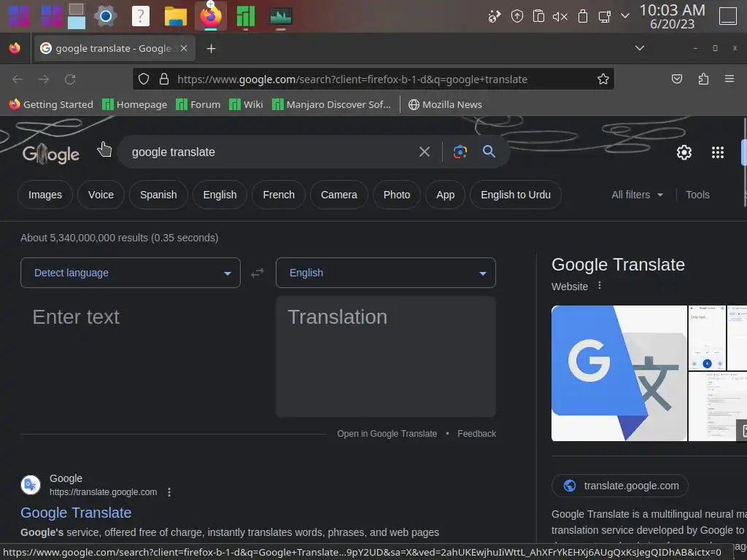Select the English to Urdu chip
747x560 pixels.
pyautogui.click(x=516, y=195)
